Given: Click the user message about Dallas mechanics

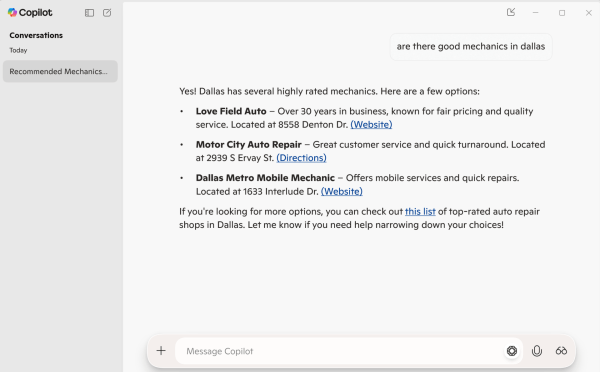Looking at the screenshot, I should 471,46.
